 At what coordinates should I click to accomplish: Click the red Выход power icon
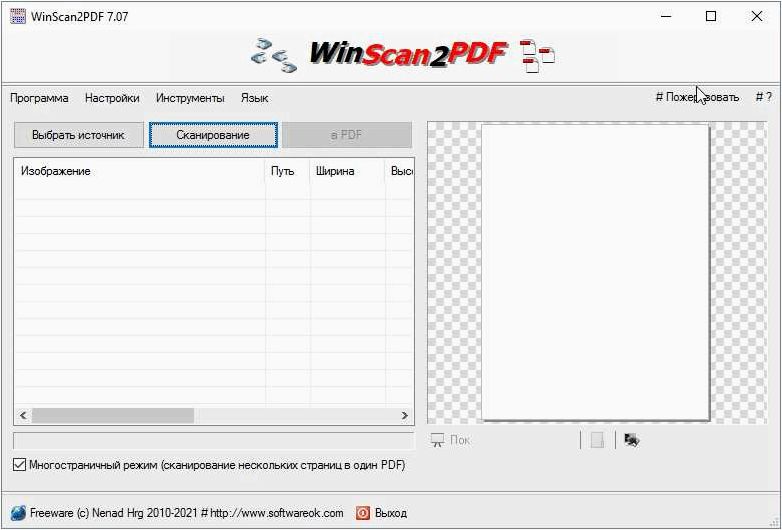[x=363, y=513]
